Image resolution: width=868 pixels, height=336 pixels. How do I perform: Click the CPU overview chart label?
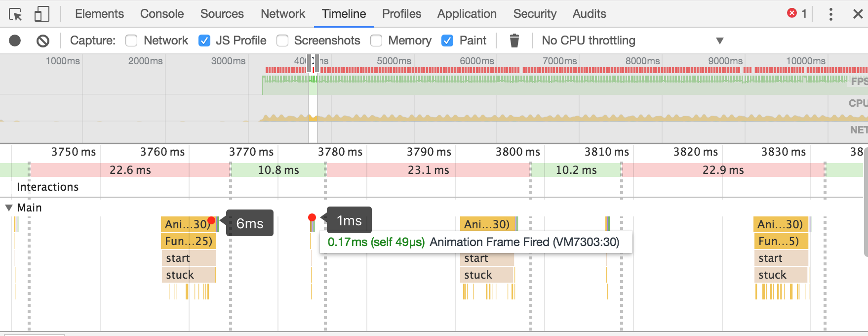858,103
